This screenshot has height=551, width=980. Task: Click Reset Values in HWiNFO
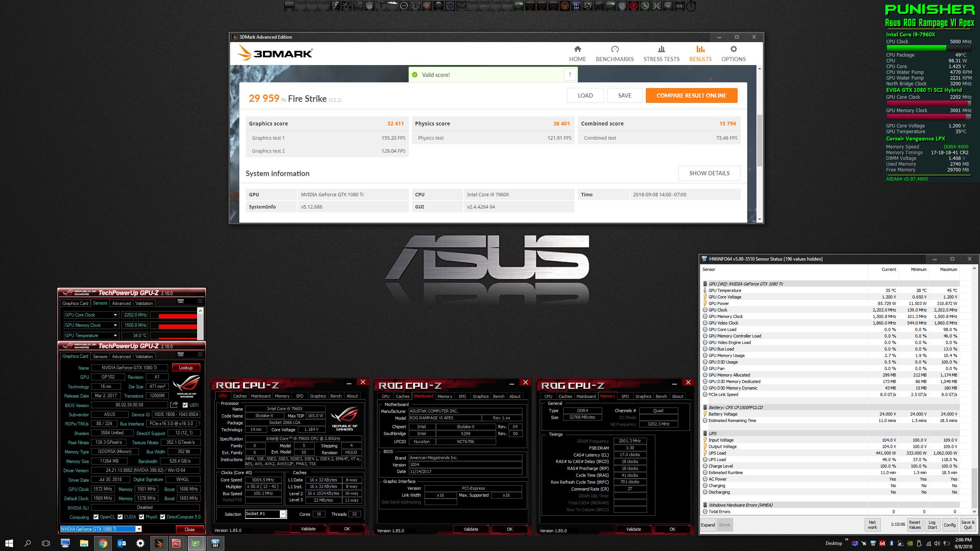(x=915, y=525)
